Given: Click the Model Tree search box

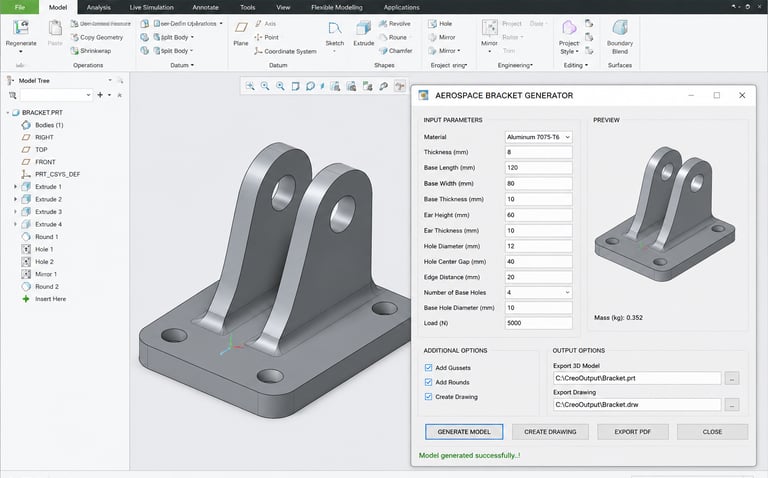Looking at the screenshot, I should coord(56,95).
